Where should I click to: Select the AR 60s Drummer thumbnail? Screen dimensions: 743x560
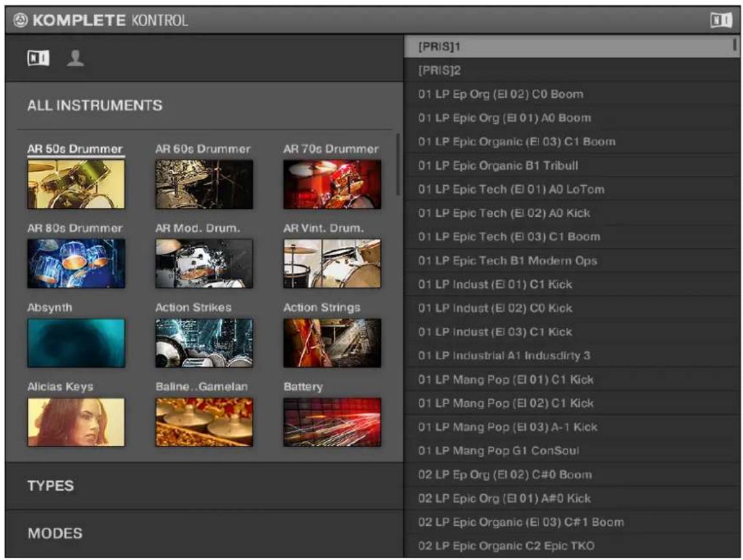[x=204, y=184]
